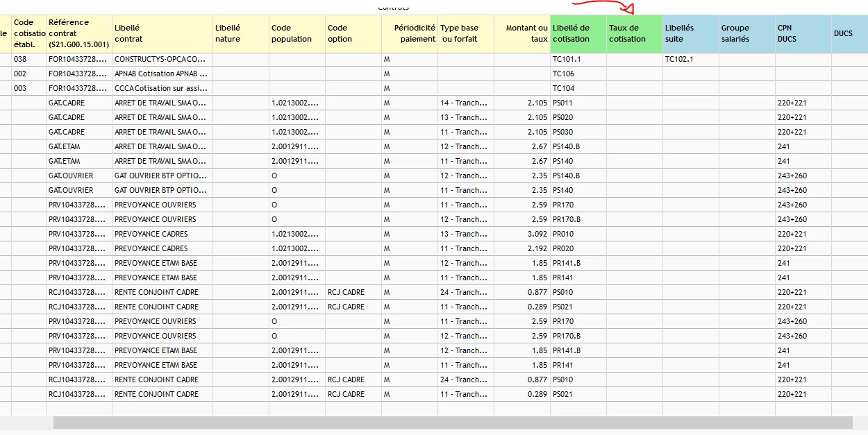
Task: Select the "TC101.1" cotisation cell
Action: (x=578, y=60)
